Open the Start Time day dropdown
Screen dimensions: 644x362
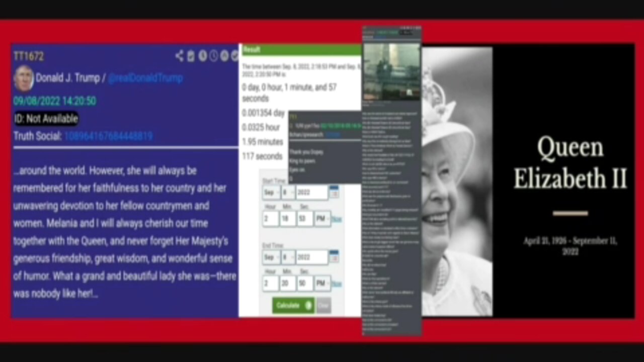point(289,192)
